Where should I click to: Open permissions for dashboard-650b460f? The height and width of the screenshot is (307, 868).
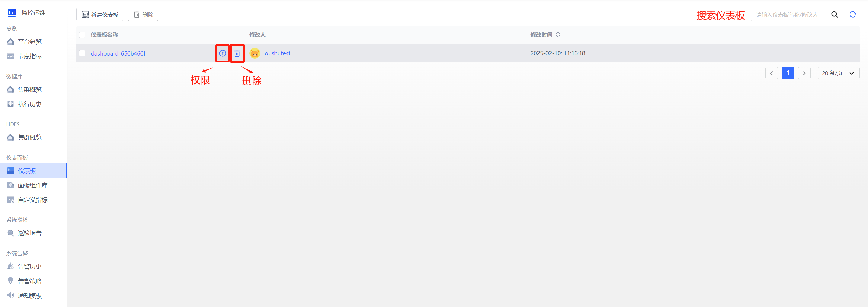[223, 53]
